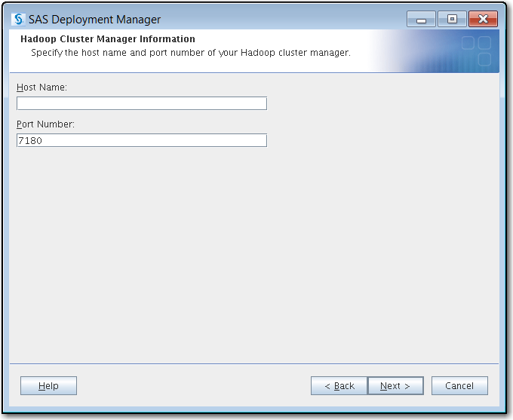Click 'Hadoop Cluster Manager Information' heading
Screen dimensions: 513x420
108,39
